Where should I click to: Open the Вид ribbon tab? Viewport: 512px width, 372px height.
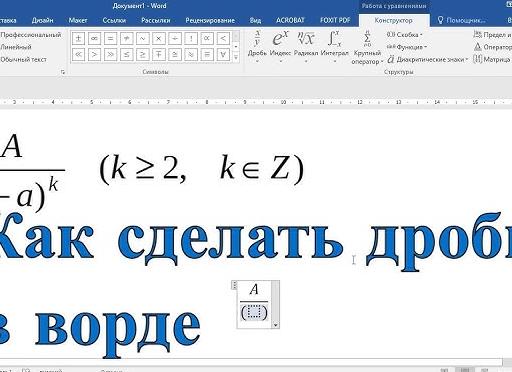point(255,20)
